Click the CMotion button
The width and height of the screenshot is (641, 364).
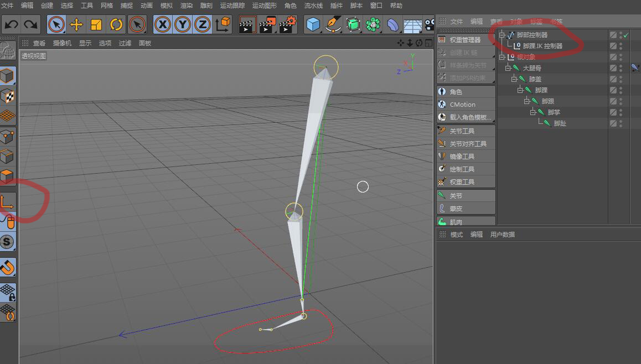pyautogui.click(x=466, y=105)
